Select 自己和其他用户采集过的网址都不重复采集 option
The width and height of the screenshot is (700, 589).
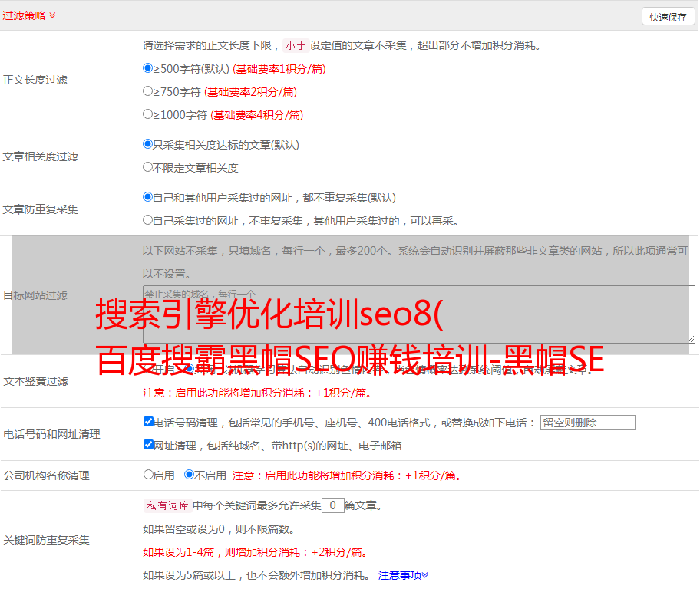[148, 197]
